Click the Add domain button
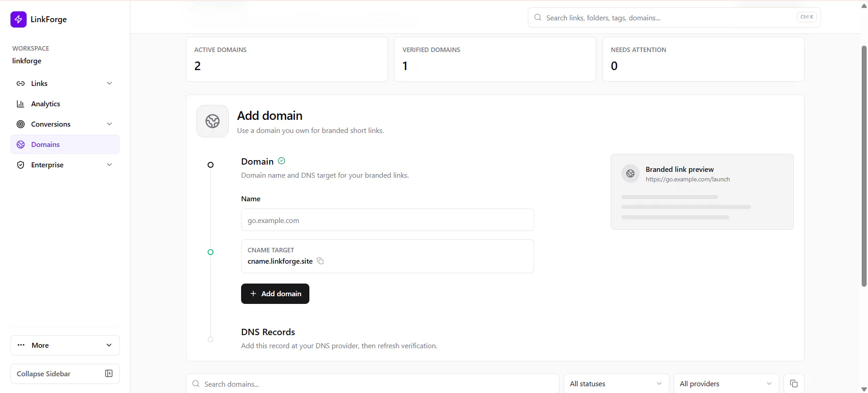The width and height of the screenshot is (868, 393). pyautogui.click(x=275, y=294)
